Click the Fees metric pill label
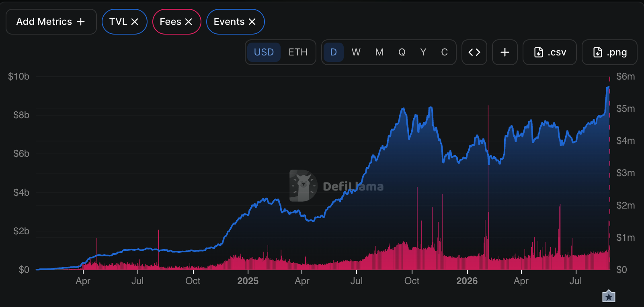This screenshot has width=644, height=307. [x=170, y=22]
